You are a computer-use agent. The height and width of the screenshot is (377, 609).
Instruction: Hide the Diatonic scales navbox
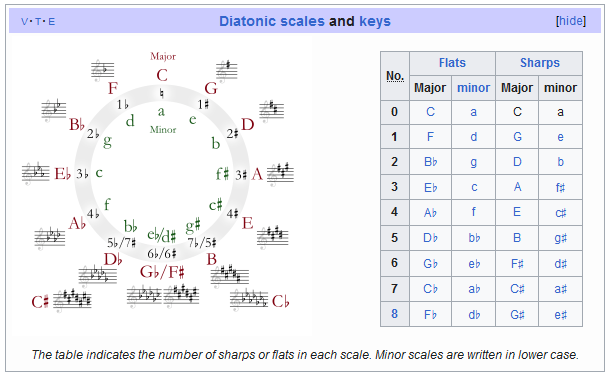coord(571,21)
